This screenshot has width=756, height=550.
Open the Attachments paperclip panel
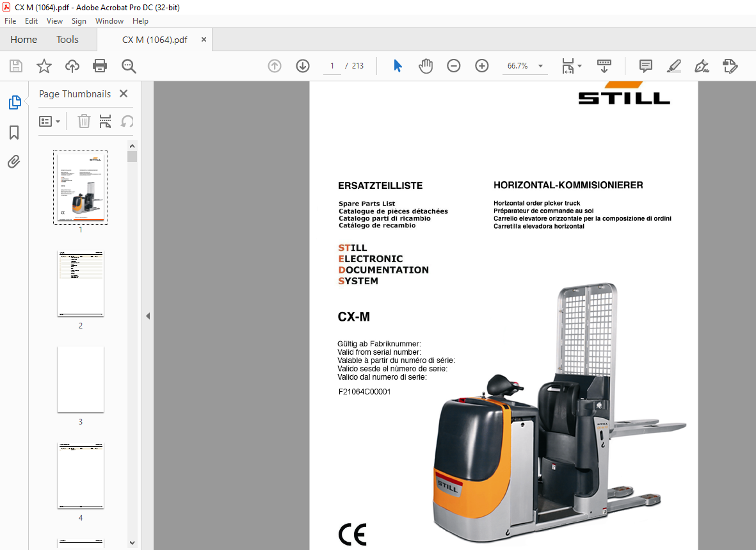tap(14, 161)
